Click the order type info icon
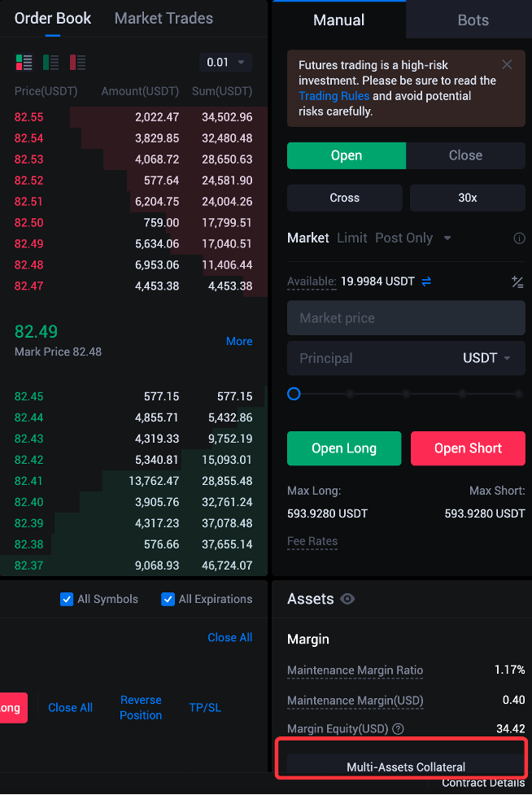 click(x=519, y=238)
